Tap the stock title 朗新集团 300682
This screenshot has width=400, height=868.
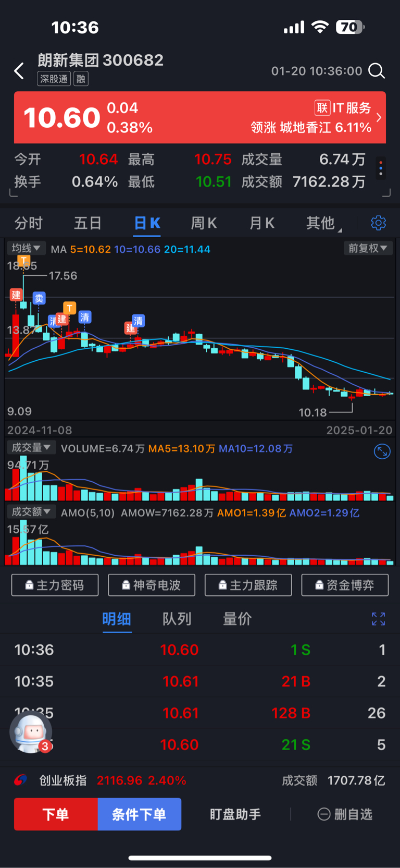click(101, 60)
